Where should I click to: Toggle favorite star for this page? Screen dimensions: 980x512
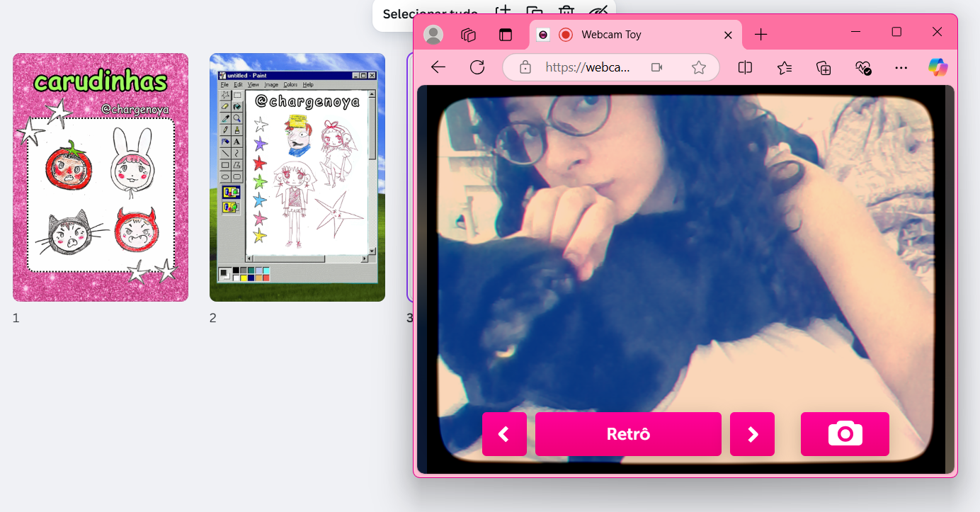(x=698, y=67)
